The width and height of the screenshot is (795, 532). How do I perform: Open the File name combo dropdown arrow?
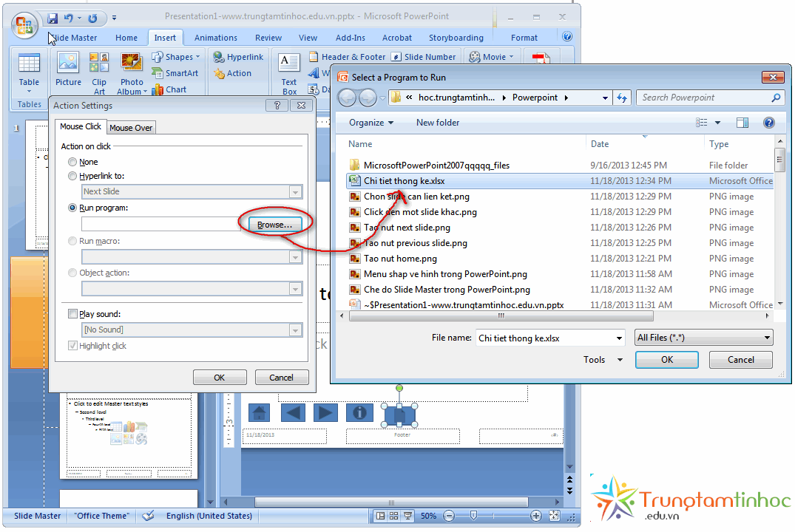[x=619, y=338]
